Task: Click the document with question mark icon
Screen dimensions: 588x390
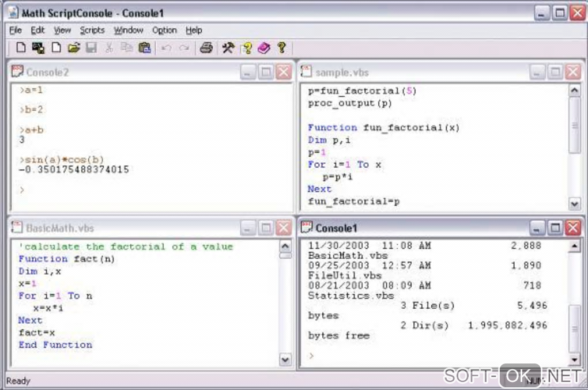Action: [246, 48]
